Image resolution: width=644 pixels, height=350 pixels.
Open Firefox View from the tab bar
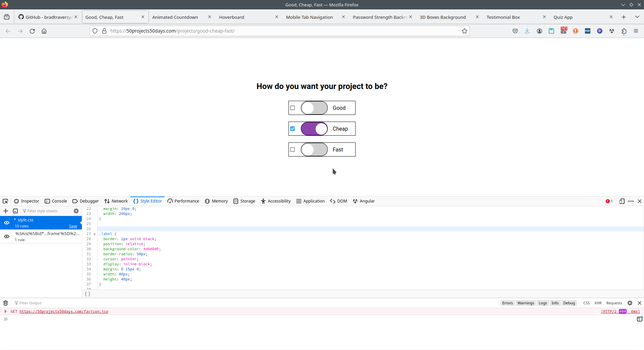[x=7, y=17]
